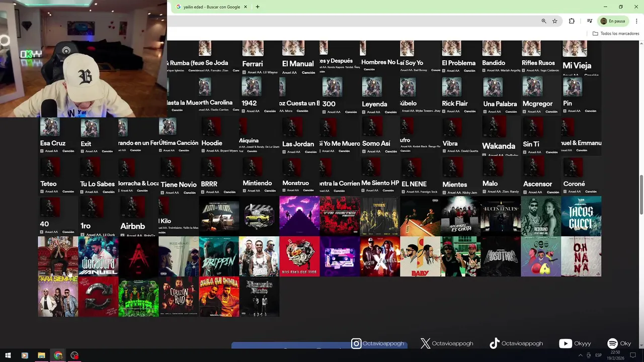Click the 'En pausa' profile button

[613, 21]
